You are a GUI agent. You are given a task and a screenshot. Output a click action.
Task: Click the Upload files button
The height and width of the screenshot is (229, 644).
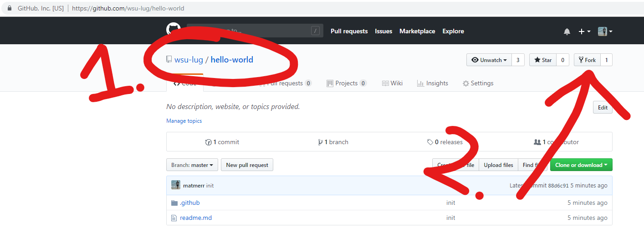tap(498, 165)
